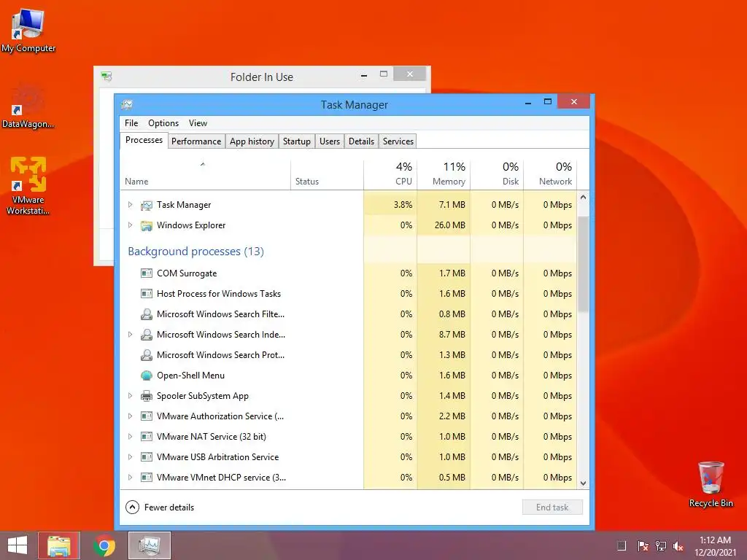Click the muted volume tray icon
Image resolution: width=747 pixels, height=560 pixels.
click(x=678, y=546)
